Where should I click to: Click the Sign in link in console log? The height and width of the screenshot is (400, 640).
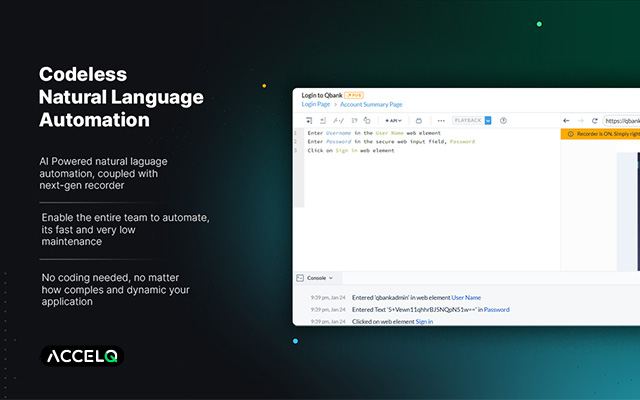pyautogui.click(x=424, y=322)
